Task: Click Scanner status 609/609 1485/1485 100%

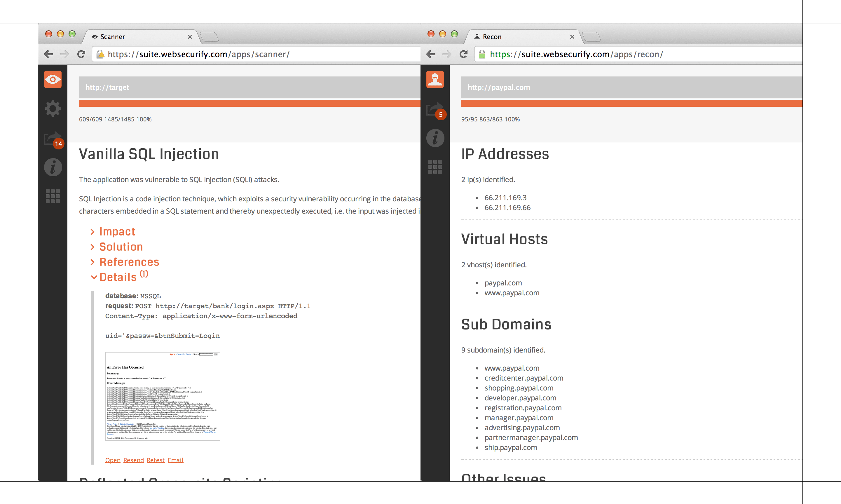Action: [115, 119]
